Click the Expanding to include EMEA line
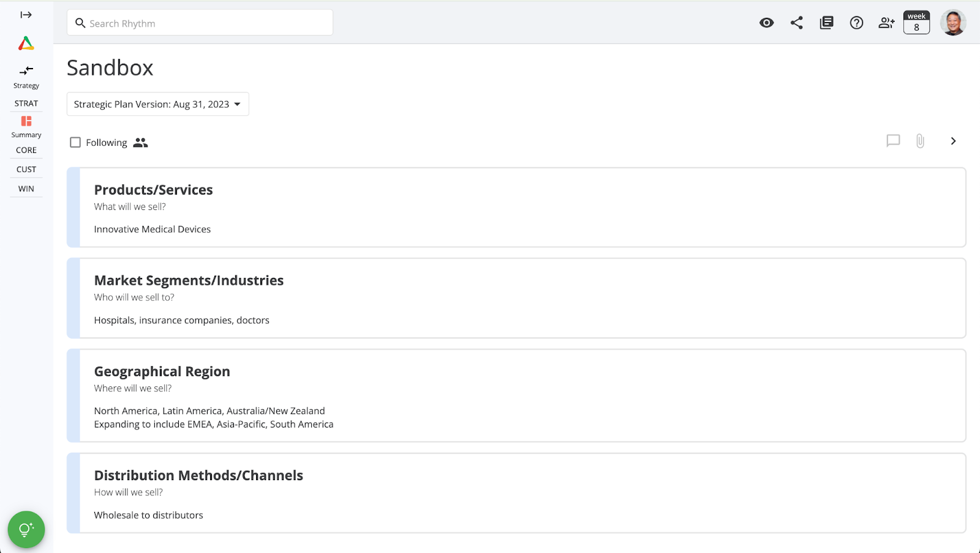The image size is (980, 553). 214,424
